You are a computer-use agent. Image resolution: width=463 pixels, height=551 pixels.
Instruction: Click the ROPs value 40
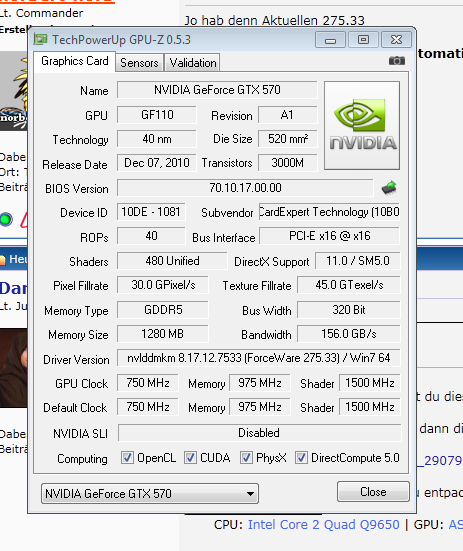151,236
